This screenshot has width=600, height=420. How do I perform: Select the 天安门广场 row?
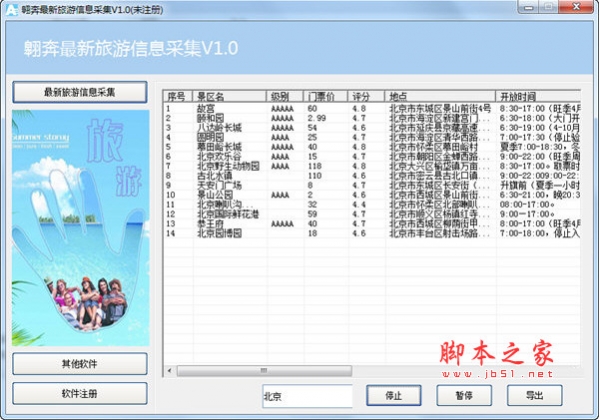click(372, 185)
